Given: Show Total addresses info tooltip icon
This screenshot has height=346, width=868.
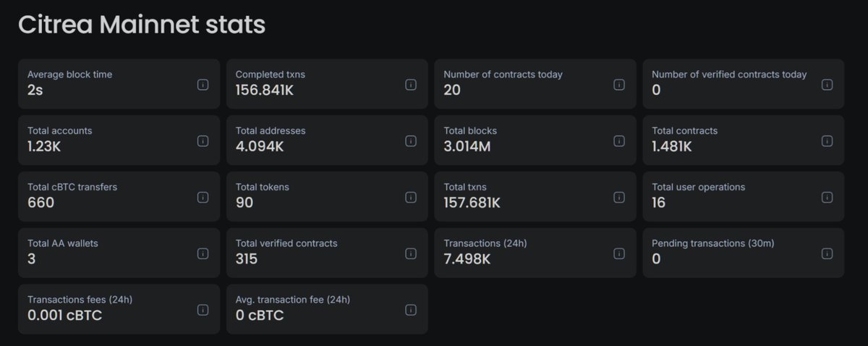Looking at the screenshot, I should tap(411, 140).
